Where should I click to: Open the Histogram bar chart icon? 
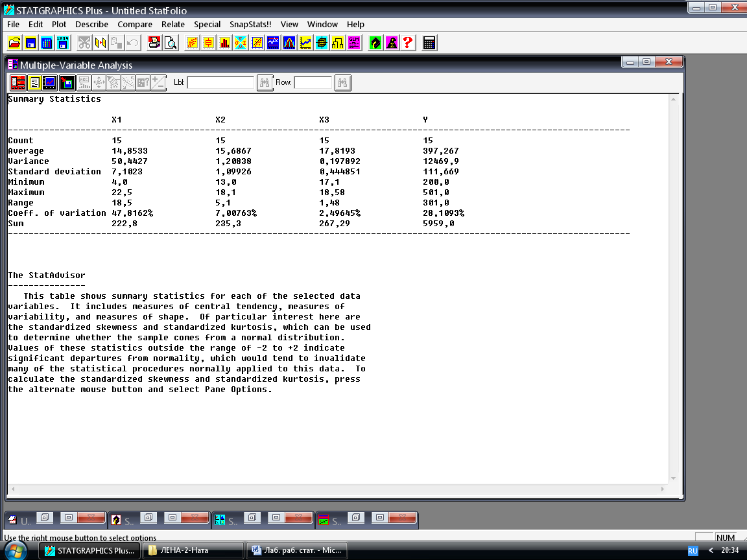pyautogui.click(x=225, y=43)
